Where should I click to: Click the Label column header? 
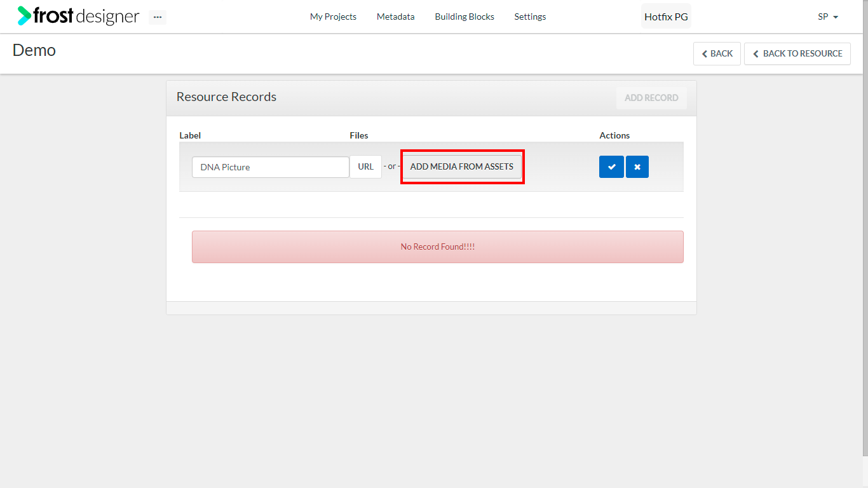pyautogui.click(x=190, y=135)
